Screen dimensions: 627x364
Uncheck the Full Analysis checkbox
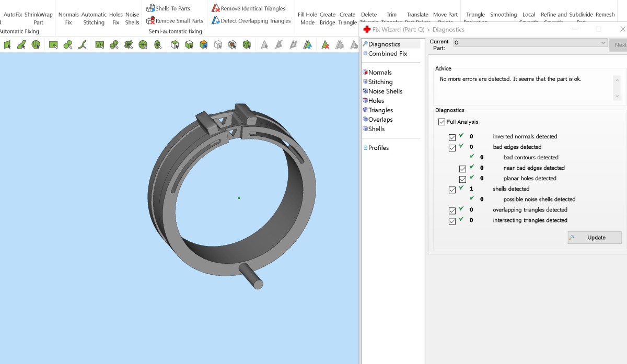(442, 122)
